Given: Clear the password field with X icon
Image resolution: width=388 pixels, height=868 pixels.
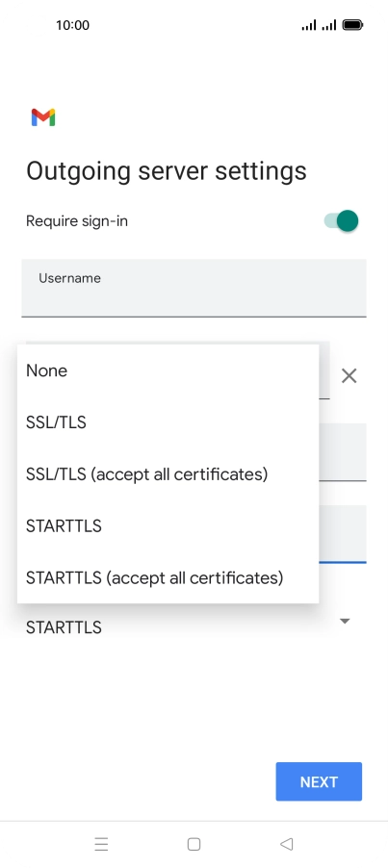Looking at the screenshot, I should coord(349,376).
